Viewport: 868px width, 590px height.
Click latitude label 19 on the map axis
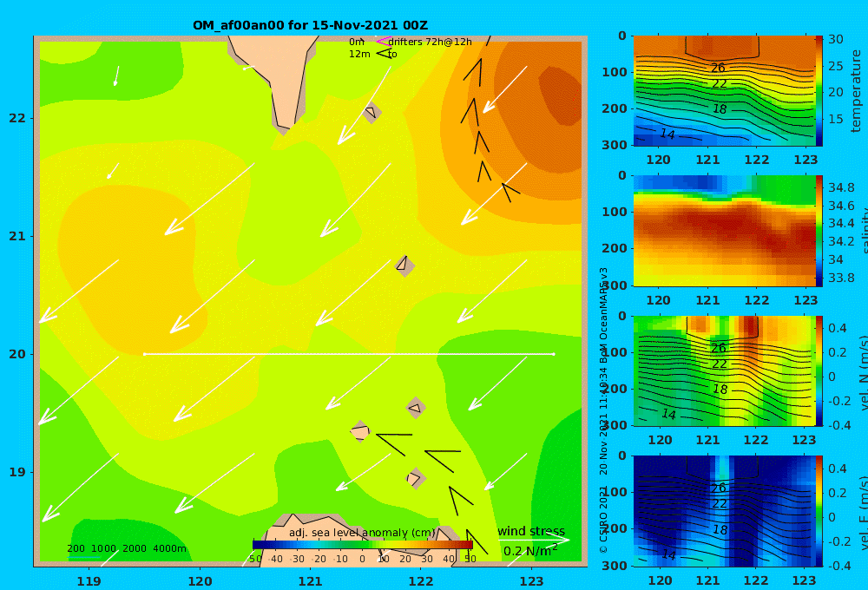17,472
